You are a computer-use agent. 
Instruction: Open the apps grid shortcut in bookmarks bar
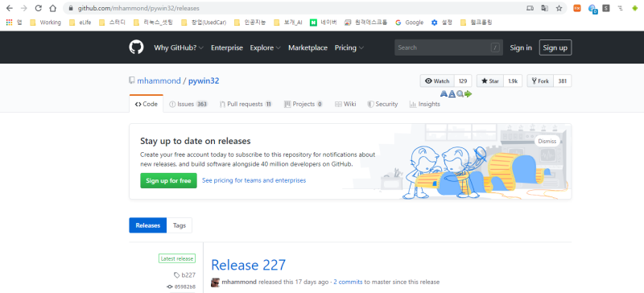click(9, 23)
